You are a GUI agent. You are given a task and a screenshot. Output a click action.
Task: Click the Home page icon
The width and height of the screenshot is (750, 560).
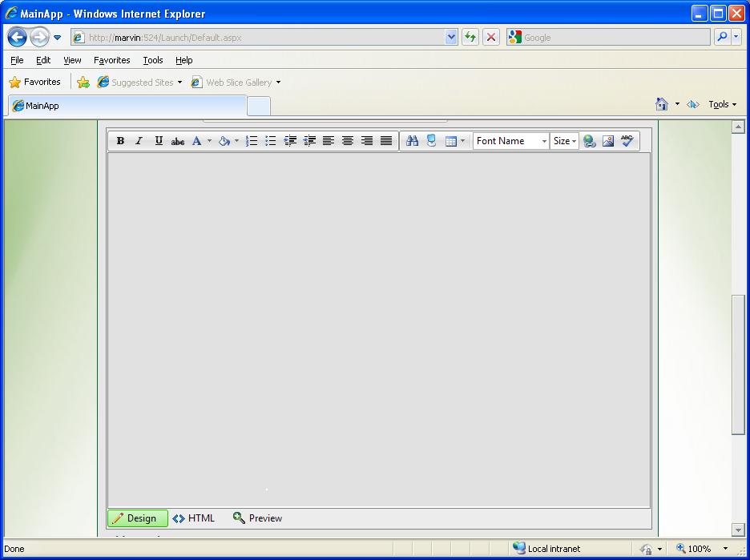click(662, 104)
